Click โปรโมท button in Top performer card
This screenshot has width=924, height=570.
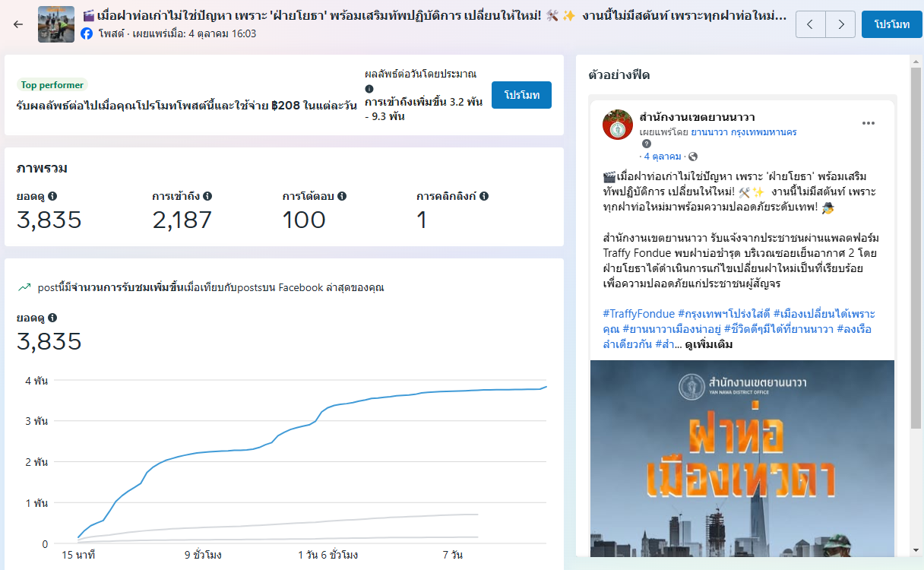click(521, 95)
